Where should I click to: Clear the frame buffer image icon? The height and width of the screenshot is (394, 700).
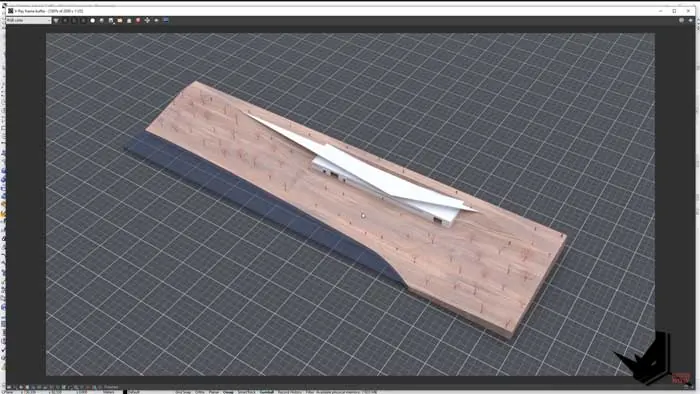(129, 20)
